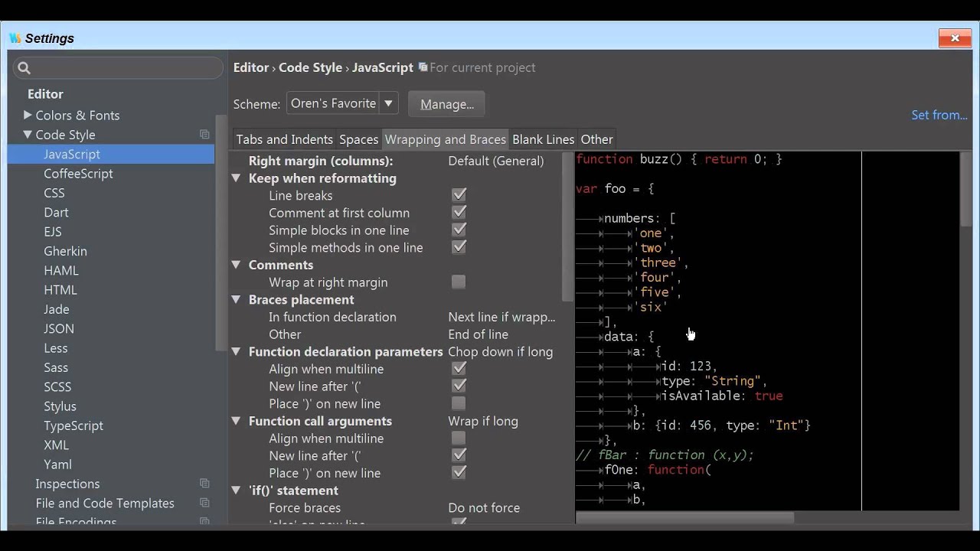This screenshot has height=551, width=980.
Task: Select SCSS code style
Action: click(57, 386)
